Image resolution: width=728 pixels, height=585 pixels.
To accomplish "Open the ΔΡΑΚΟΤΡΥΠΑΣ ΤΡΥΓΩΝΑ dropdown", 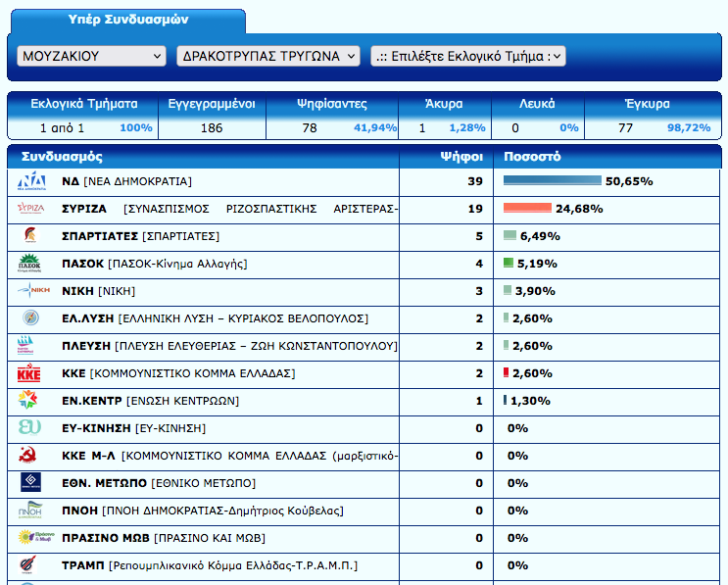I will 268,56.
